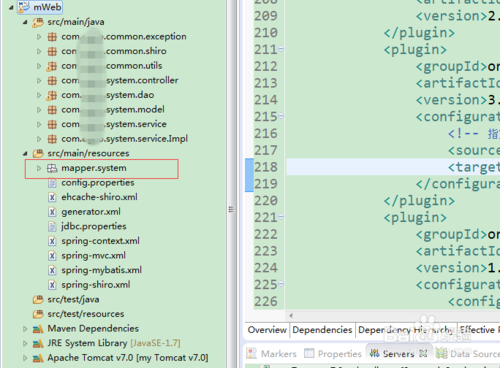
Task: Fold the configuration element at line 215
Action: [281, 116]
